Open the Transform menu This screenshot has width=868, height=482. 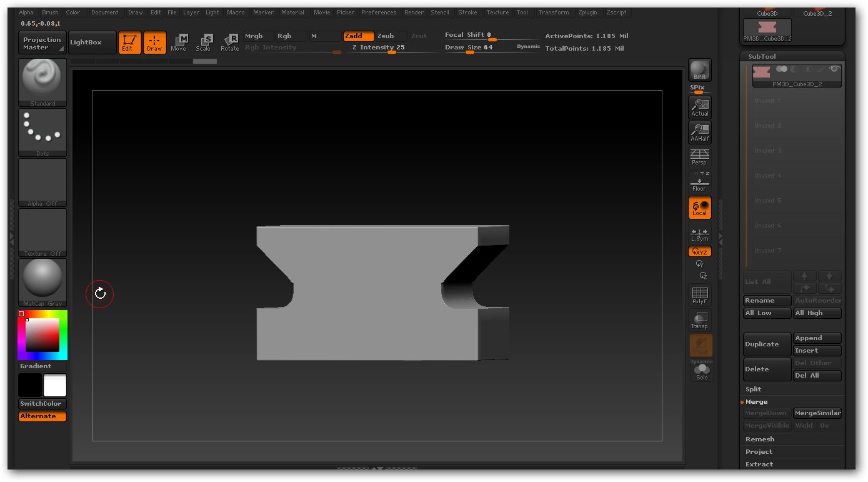pyautogui.click(x=554, y=13)
